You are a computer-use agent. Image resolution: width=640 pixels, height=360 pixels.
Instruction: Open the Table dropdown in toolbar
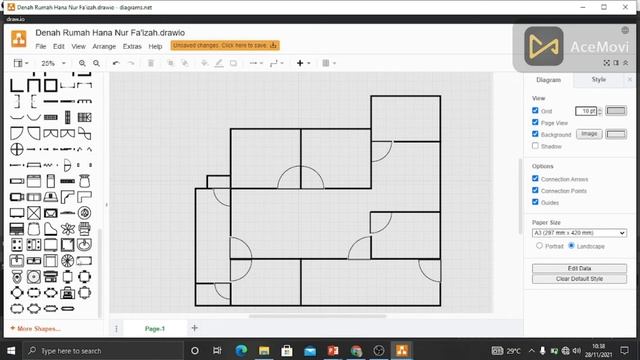[x=329, y=63]
